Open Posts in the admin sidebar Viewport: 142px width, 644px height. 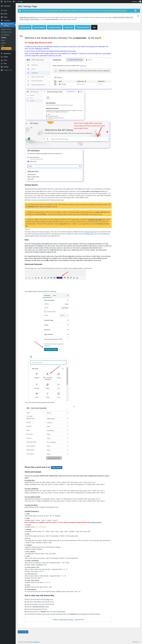5,11
